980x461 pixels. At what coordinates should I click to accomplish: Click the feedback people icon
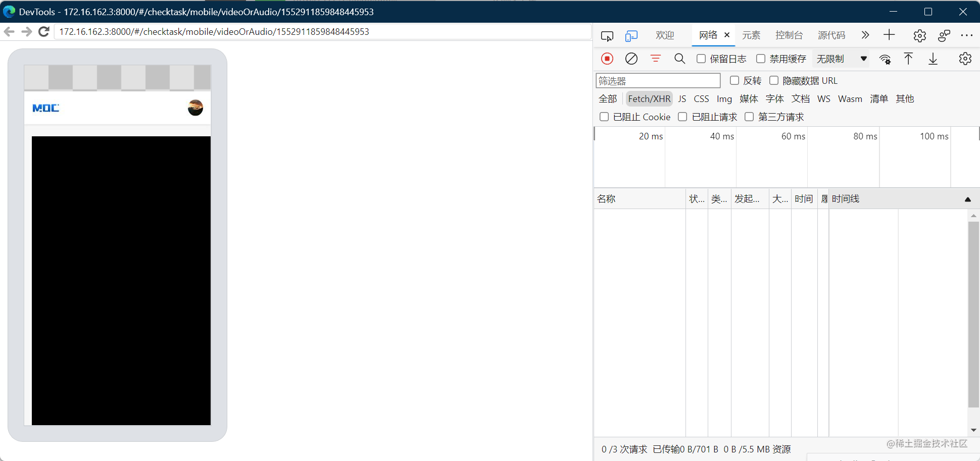[x=944, y=35]
